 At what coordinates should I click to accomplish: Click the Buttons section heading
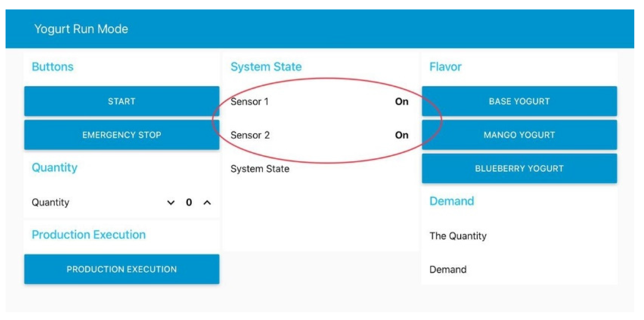(52, 67)
